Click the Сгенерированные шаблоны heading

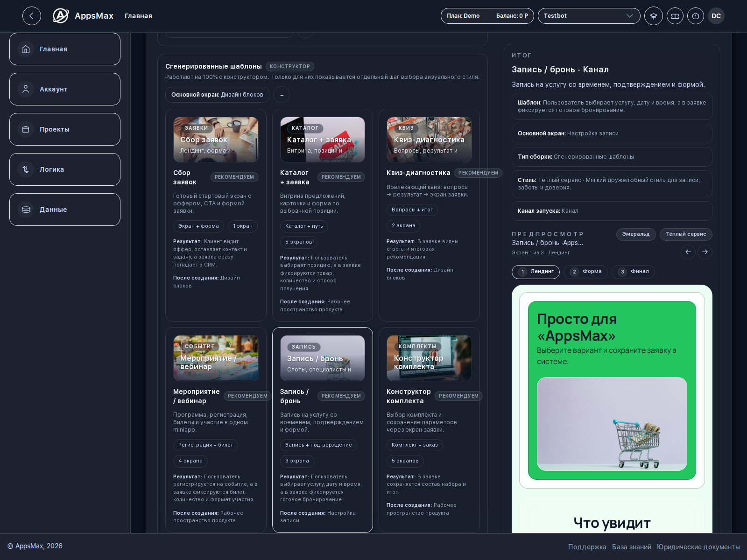click(x=213, y=66)
